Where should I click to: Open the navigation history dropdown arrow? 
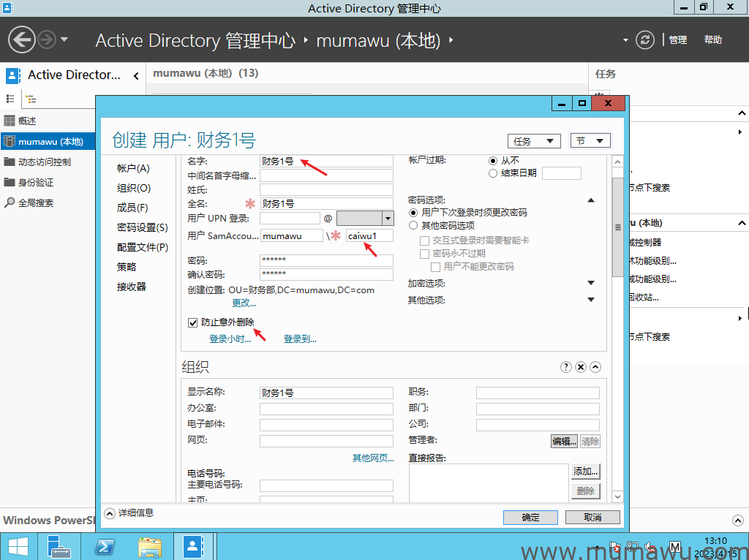64,39
